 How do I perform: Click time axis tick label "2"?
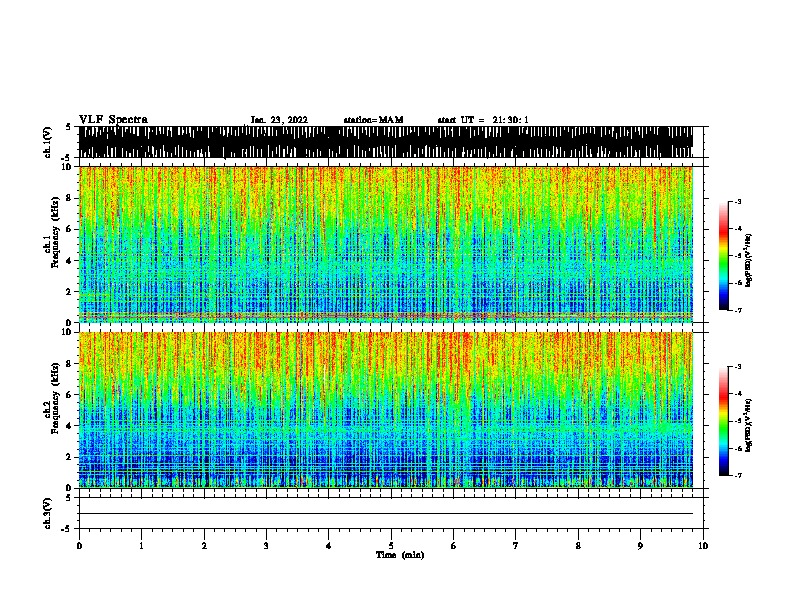tap(204, 546)
